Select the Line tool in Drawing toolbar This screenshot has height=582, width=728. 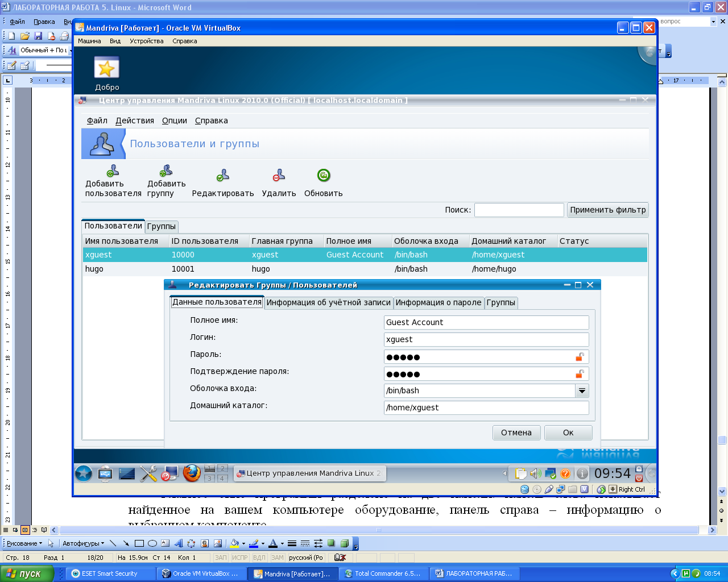point(113,543)
